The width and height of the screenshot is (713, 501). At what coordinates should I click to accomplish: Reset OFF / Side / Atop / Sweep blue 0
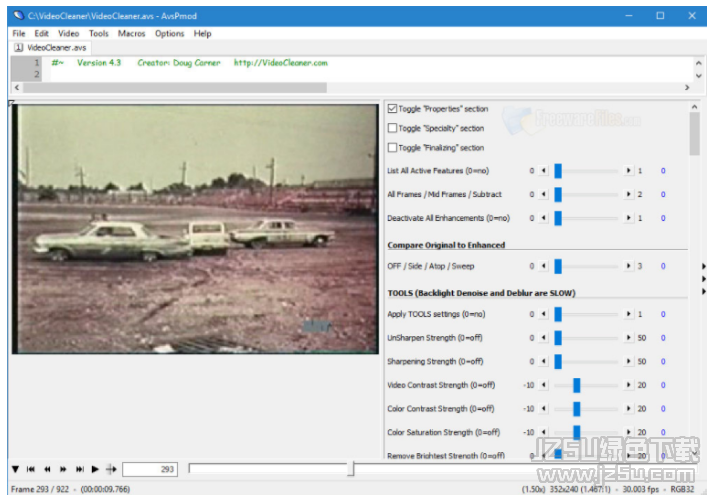[x=663, y=266]
